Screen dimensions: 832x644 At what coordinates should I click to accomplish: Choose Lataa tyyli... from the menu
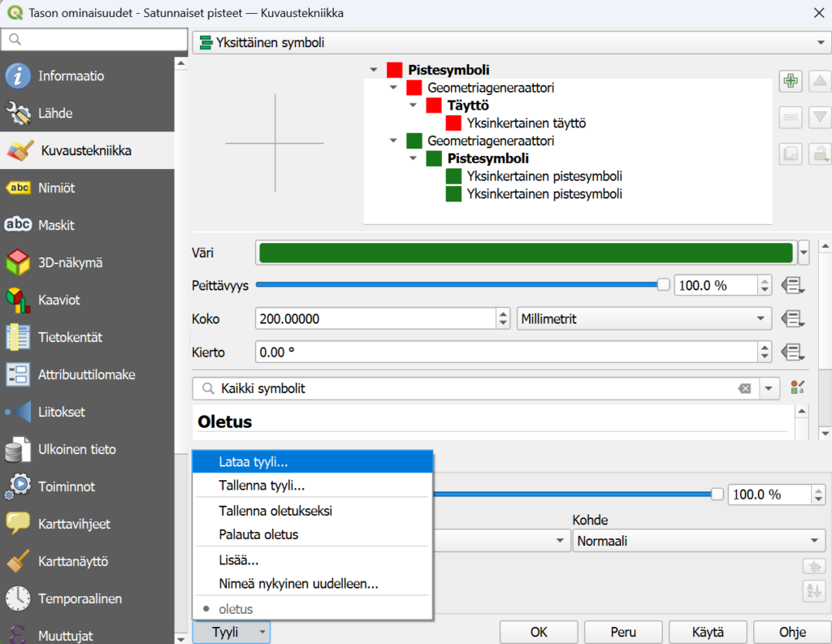tap(253, 461)
